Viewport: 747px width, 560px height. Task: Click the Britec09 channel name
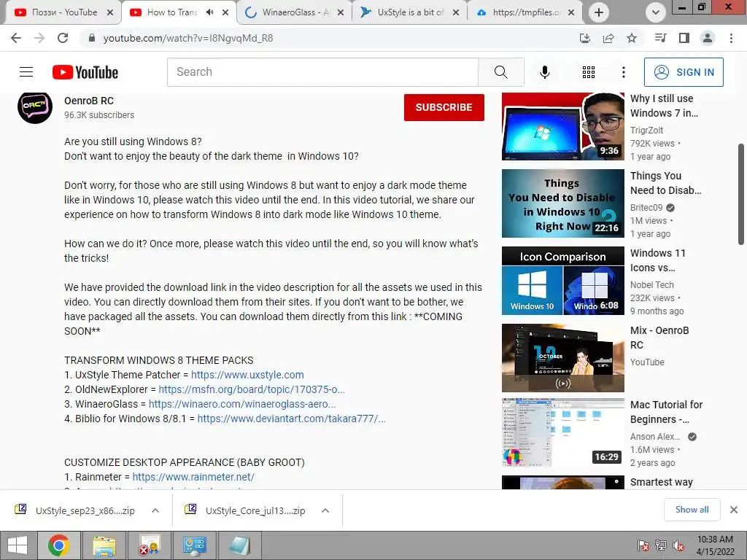pyautogui.click(x=646, y=208)
